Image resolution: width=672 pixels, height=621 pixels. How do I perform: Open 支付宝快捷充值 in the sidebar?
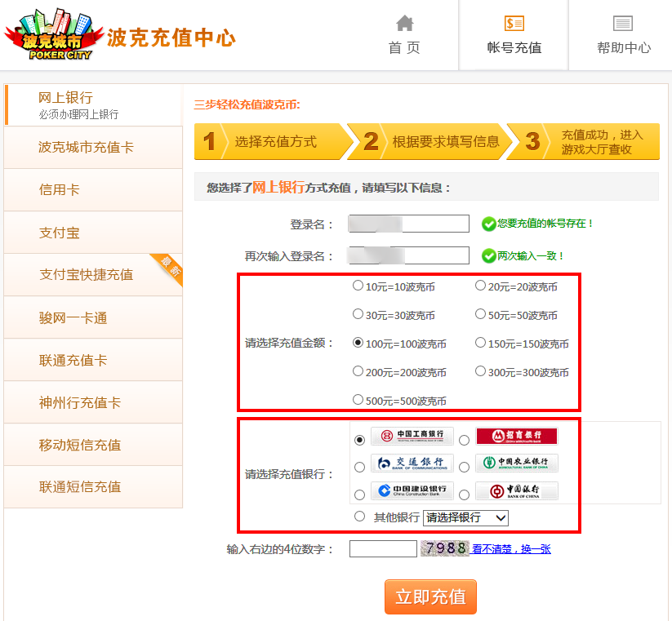[93, 275]
